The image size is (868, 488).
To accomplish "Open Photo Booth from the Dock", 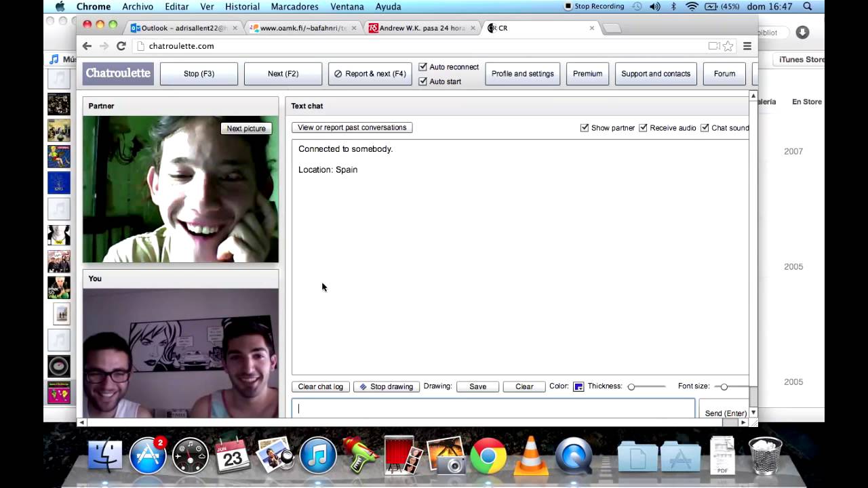I will (402, 454).
